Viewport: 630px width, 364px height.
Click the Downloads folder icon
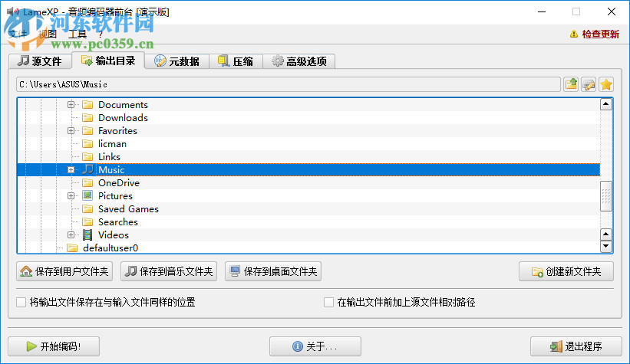tap(87, 117)
